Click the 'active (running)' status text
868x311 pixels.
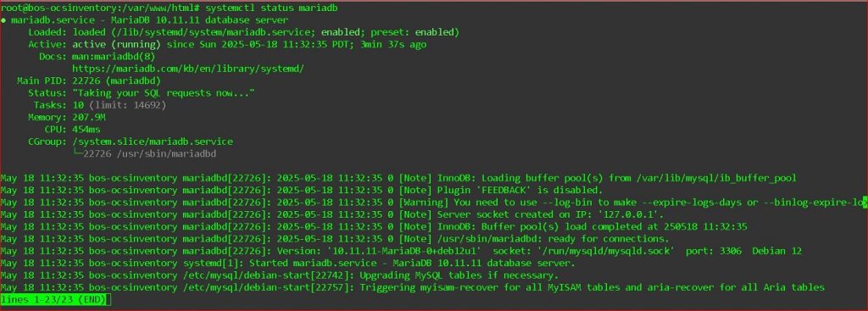tap(116, 44)
